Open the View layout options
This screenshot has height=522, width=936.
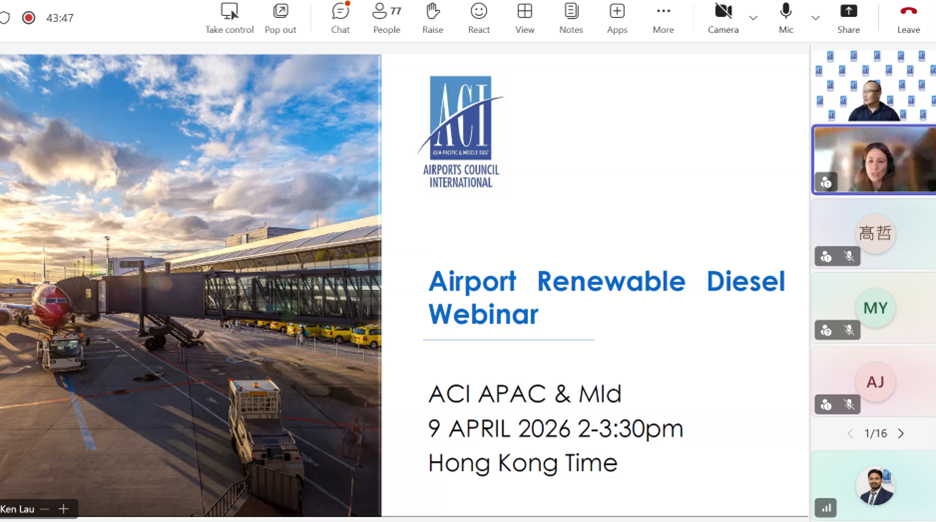524,17
